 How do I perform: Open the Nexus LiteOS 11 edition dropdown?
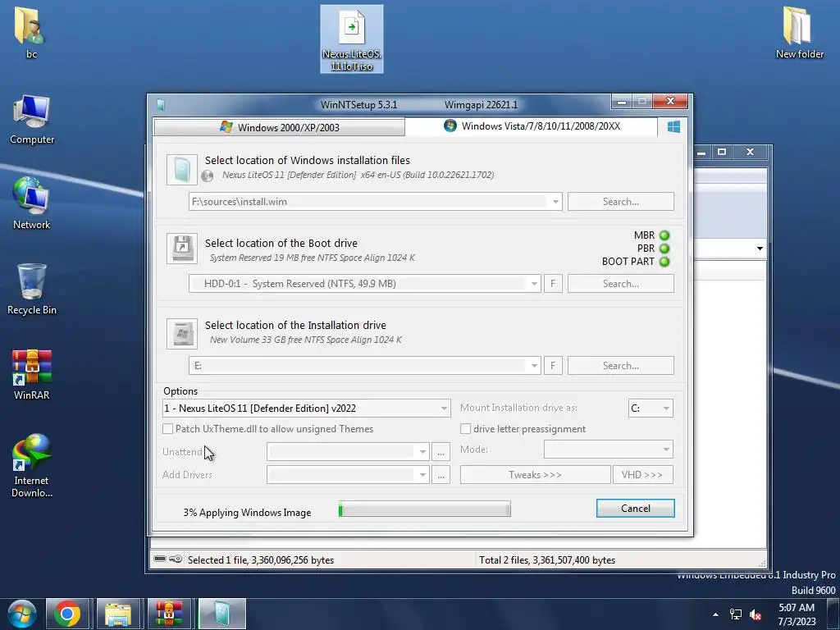tap(306, 409)
